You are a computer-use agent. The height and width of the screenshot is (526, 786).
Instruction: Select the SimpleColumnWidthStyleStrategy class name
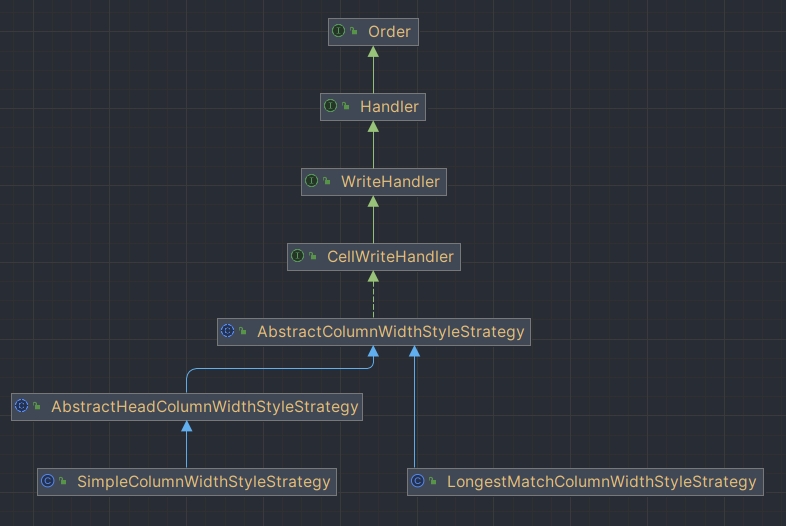click(203, 482)
